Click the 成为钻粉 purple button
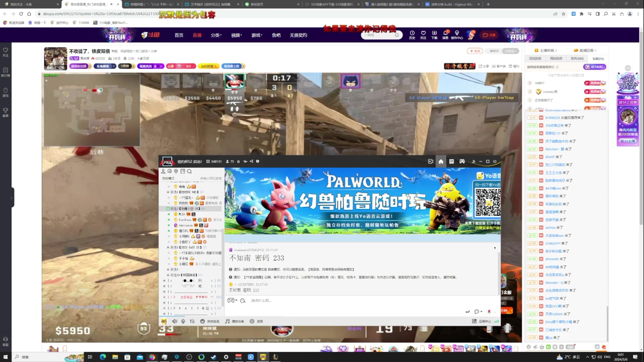Image resolution: width=644 pixels, height=362 pixels. click(594, 67)
